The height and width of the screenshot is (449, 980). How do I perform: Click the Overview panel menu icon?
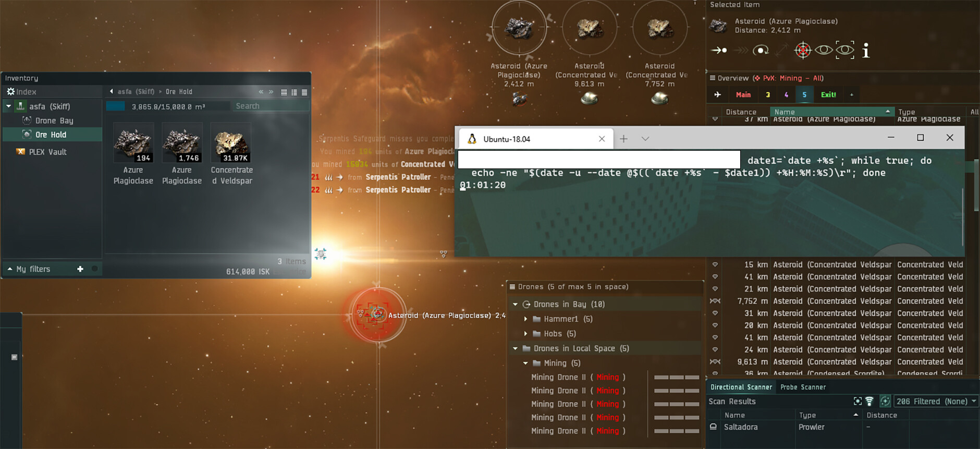coord(712,78)
